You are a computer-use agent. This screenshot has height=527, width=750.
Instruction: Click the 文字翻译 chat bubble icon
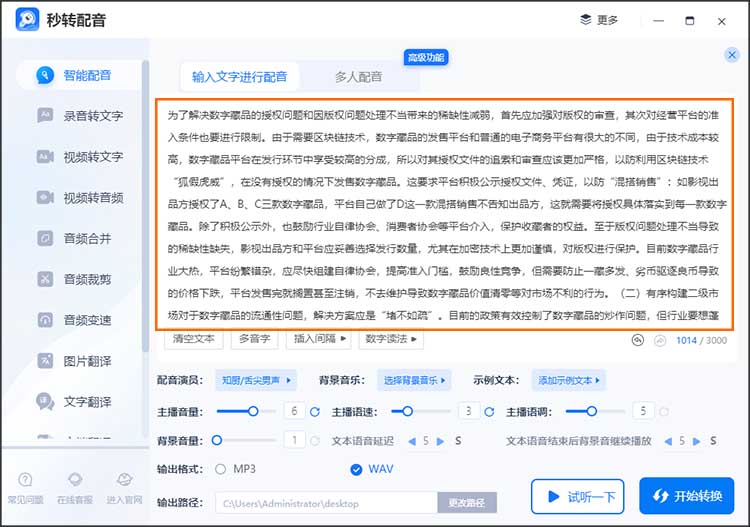coord(45,402)
